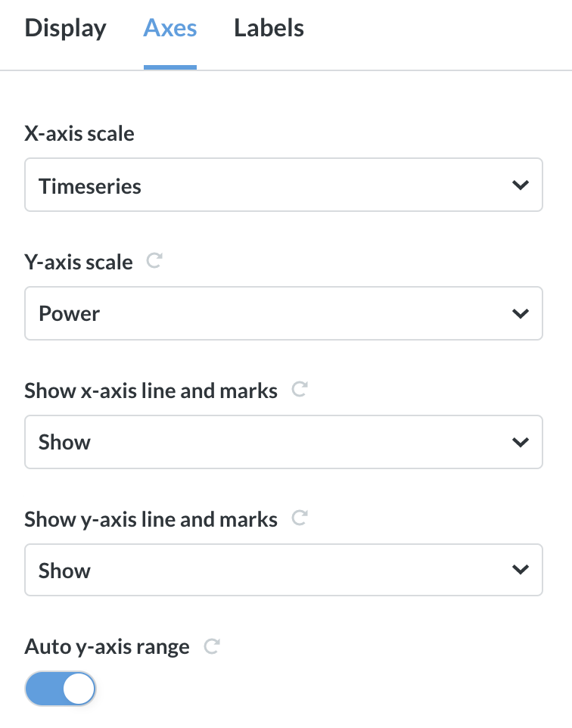Open the Labels tab
This screenshot has height=728, width=572.
(x=269, y=28)
